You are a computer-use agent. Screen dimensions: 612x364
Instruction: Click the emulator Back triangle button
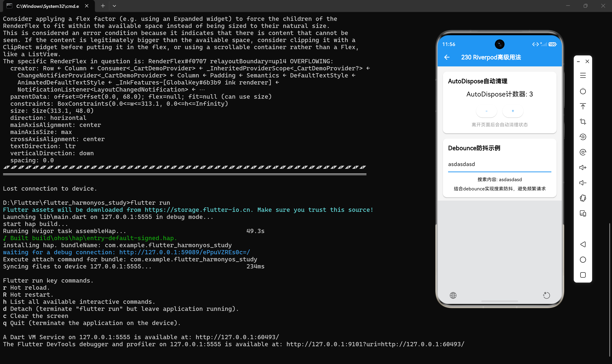(583, 244)
